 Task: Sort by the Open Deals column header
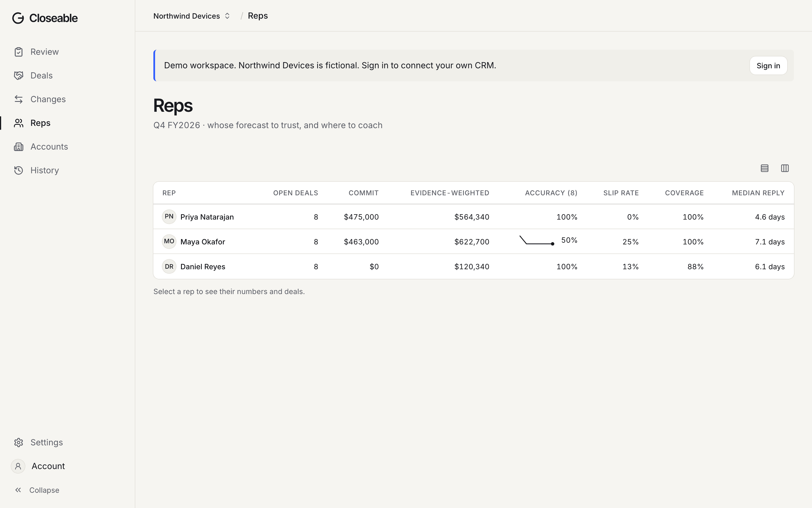coord(295,193)
